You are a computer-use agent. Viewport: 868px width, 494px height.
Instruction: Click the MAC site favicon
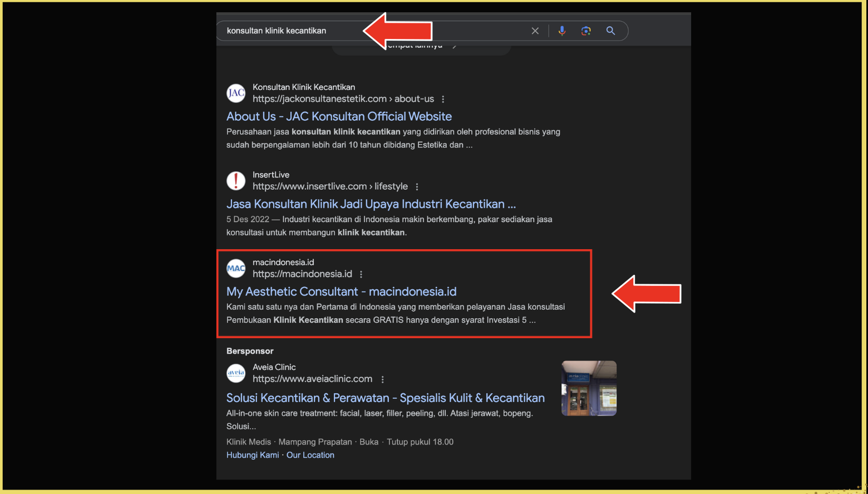pyautogui.click(x=236, y=268)
